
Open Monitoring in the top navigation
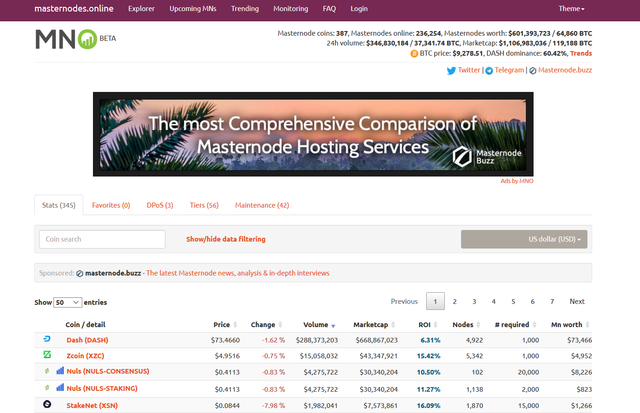[x=291, y=9]
